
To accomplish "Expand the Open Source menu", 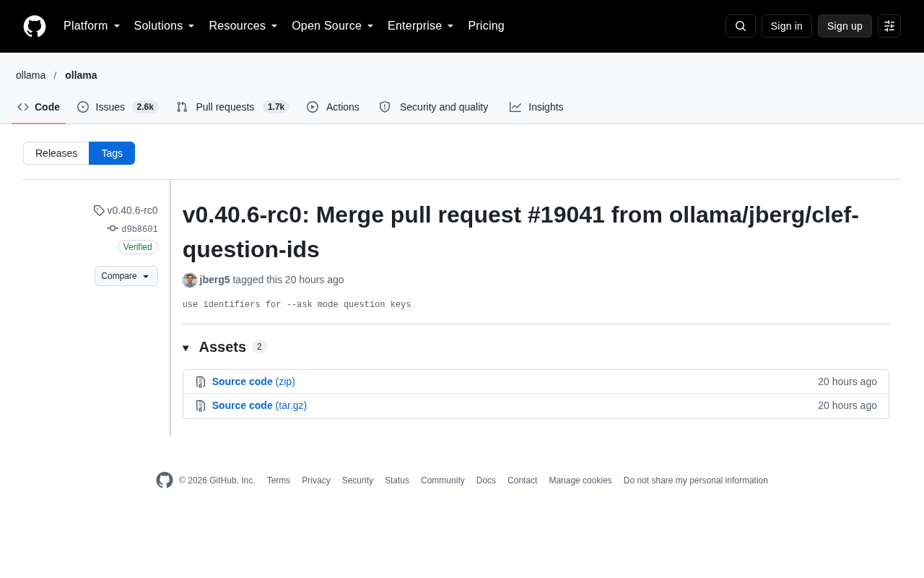I will point(332,26).
